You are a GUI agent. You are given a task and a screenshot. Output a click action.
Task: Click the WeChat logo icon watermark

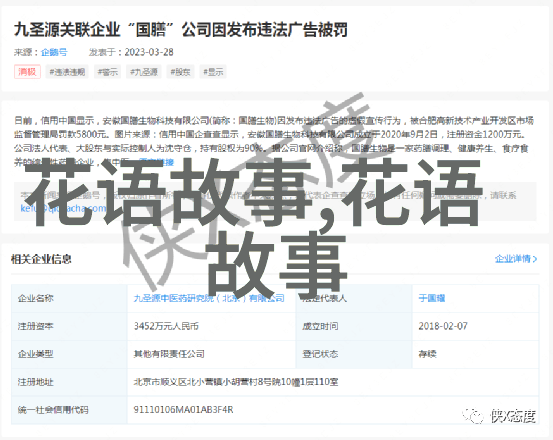[473, 416]
